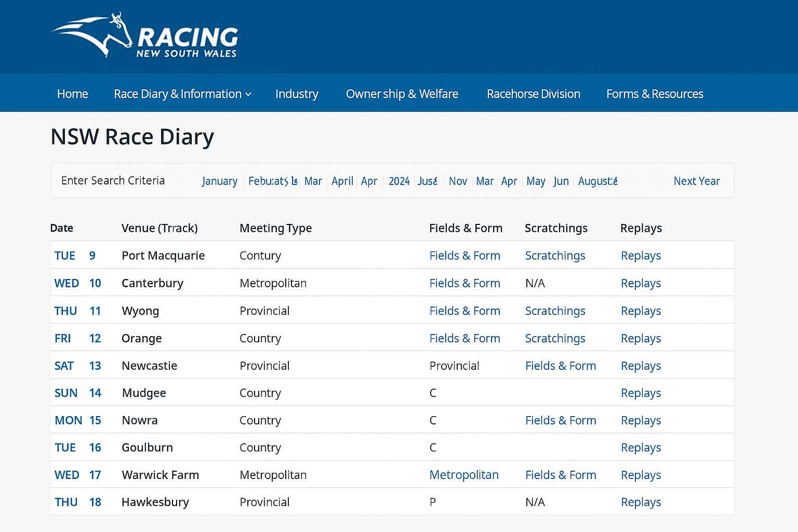Open Fields & Form for Canterbury
This screenshot has width=798, height=532.
pos(465,283)
